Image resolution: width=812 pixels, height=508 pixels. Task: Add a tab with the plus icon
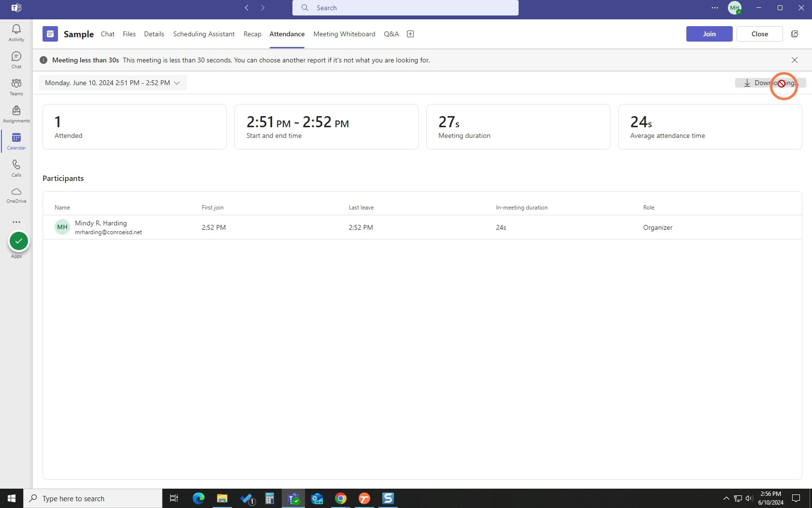pos(410,34)
